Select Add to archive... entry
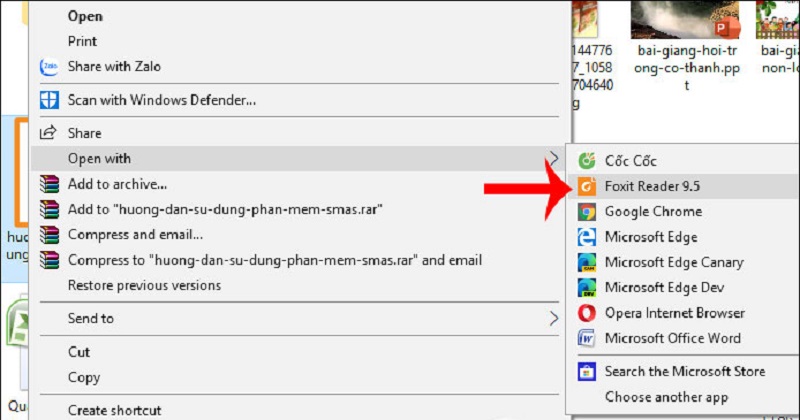Screen dimensions: 800x420 [x=300, y=184]
